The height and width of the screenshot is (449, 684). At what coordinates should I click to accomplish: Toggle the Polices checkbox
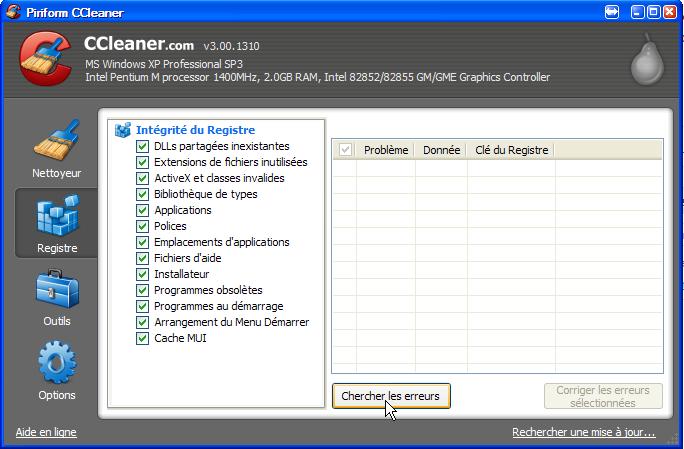coord(142,226)
